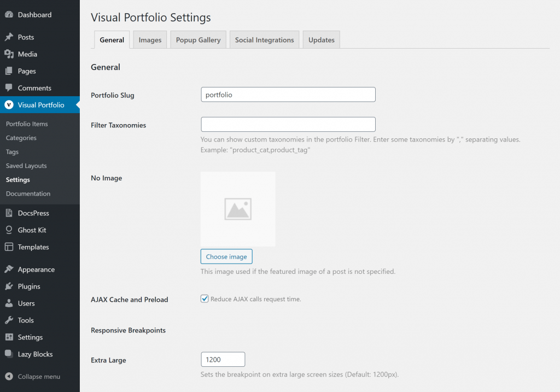Click the Comments speech bubble icon

coord(9,88)
